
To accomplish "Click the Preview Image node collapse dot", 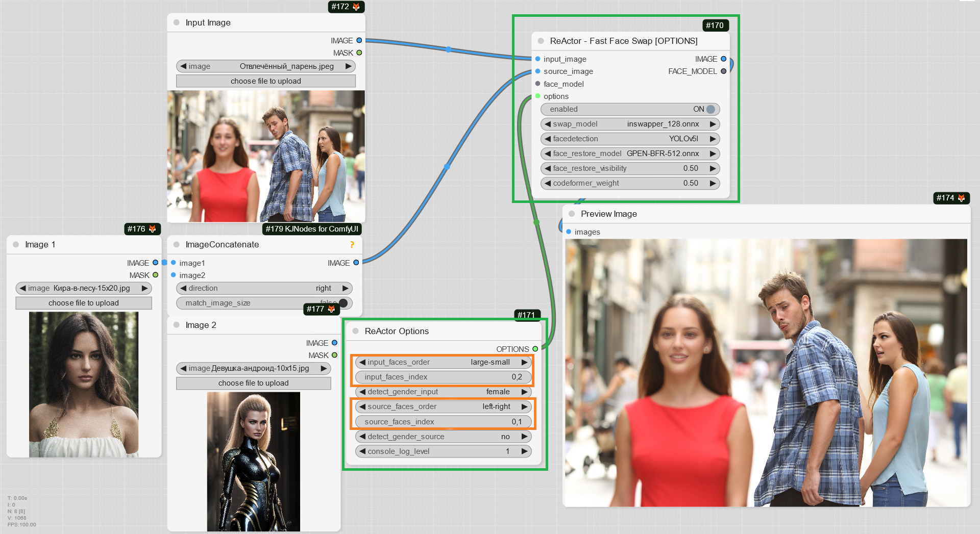I will (x=572, y=214).
